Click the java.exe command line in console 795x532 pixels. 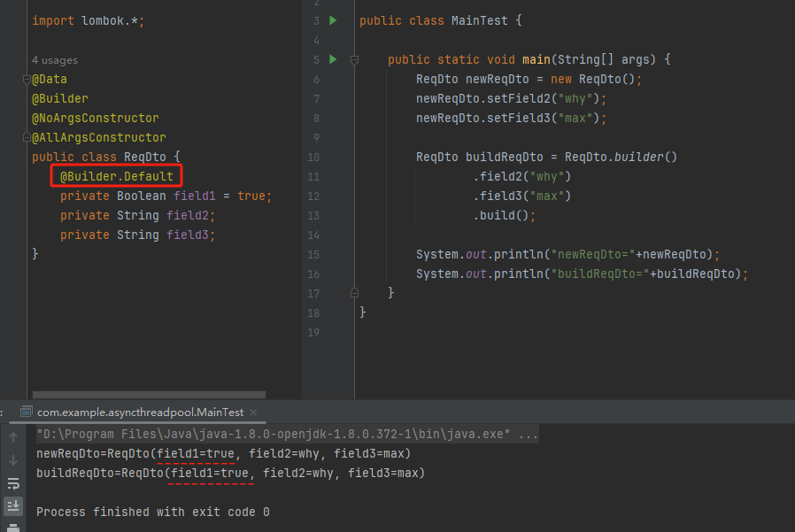[287, 434]
